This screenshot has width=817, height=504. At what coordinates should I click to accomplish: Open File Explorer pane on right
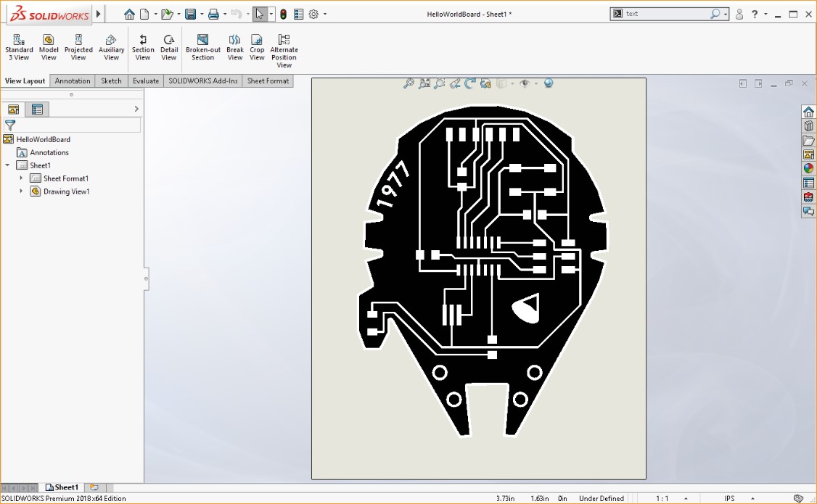coord(808,140)
